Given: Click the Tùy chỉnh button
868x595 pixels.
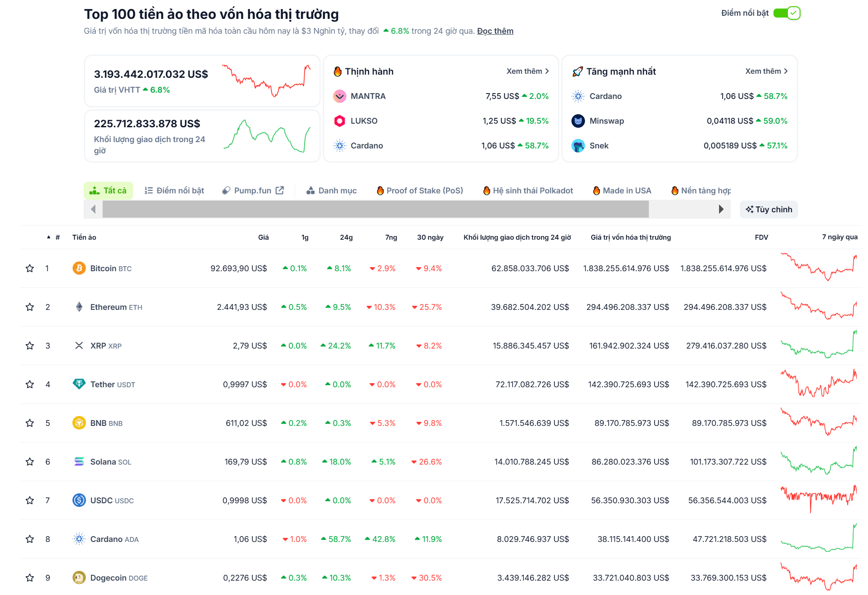Looking at the screenshot, I should 769,210.
